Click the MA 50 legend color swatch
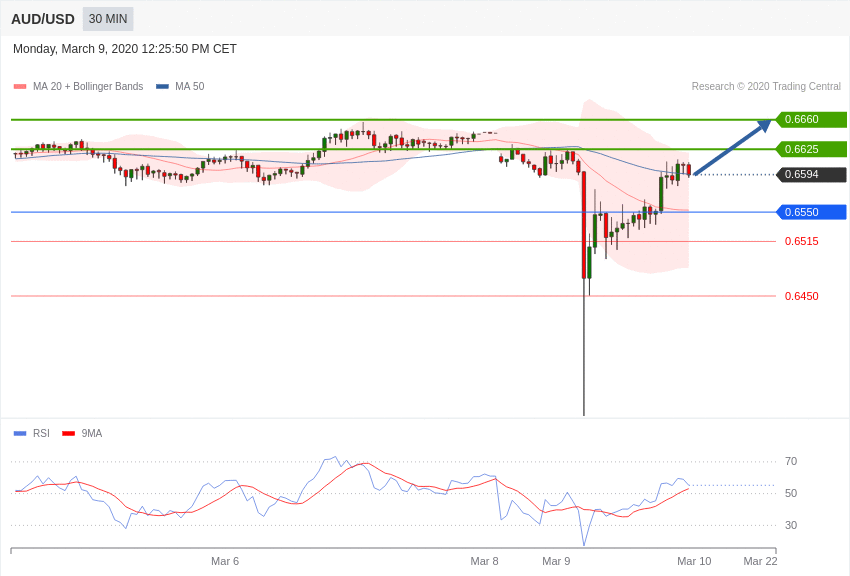This screenshot has height=576, width=850. tap(162, 87)
